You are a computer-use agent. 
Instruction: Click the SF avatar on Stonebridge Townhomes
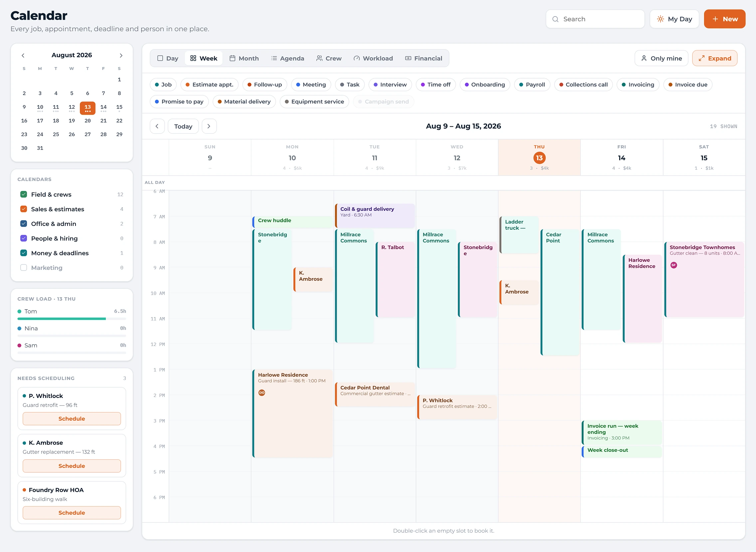click(673, 265)
